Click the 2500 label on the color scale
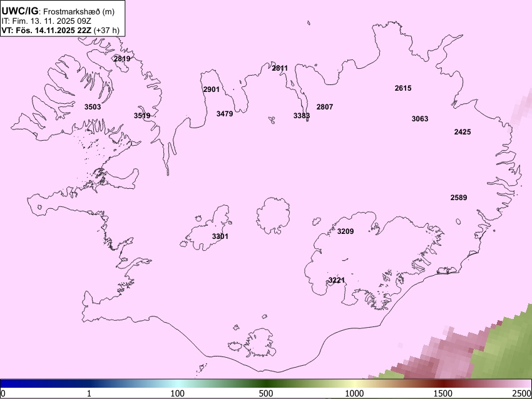This screenshot has height=399, width=532. 522,393
